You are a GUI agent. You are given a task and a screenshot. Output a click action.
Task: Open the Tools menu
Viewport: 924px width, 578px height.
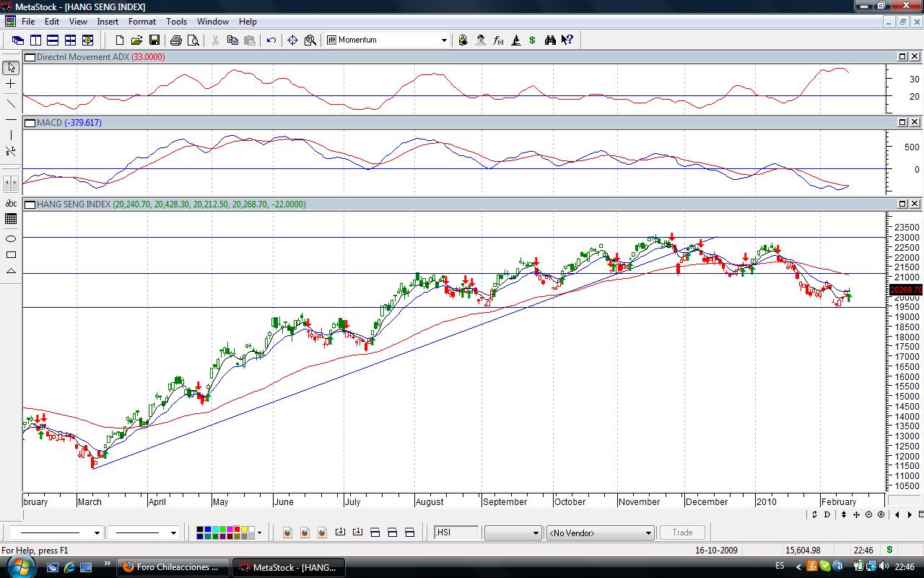176,22
